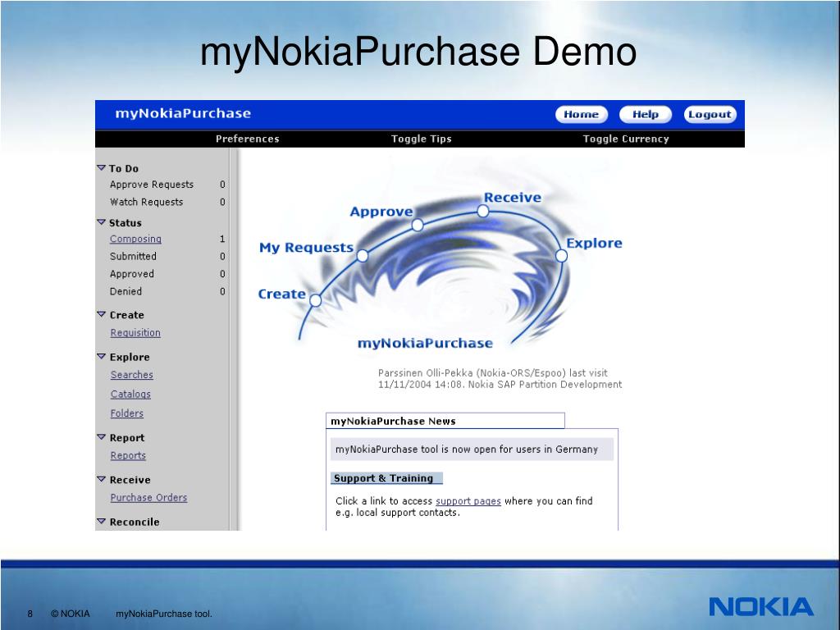Click the My Requests label on the graphic

(x=307, y=248)
